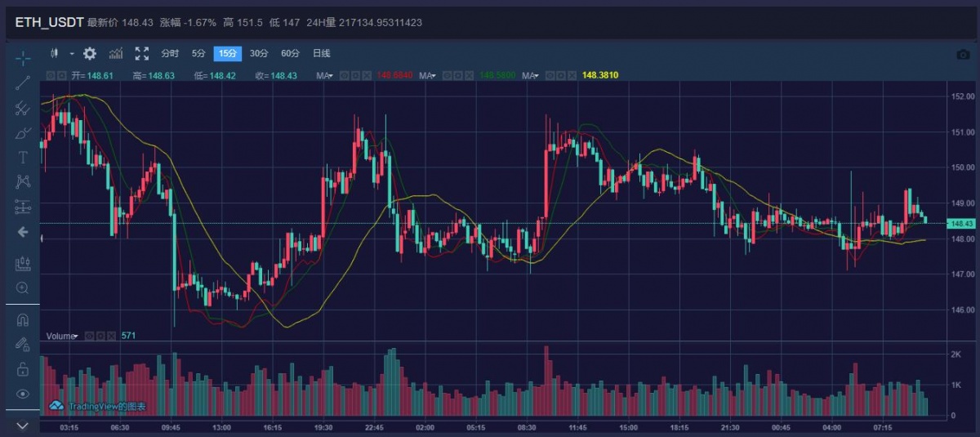Toggle visibility of the red 148.6840 MA
The image size is (980, 437).
coord(345,75)
